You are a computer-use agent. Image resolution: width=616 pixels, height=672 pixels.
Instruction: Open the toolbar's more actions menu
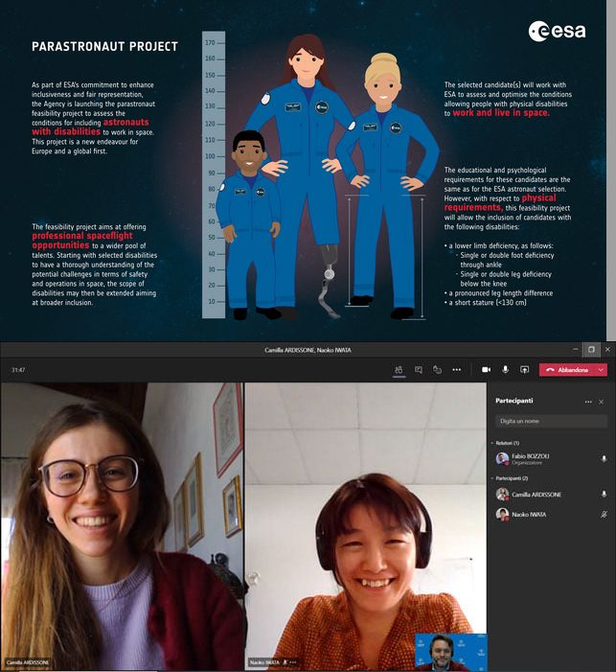coord(457,369)
